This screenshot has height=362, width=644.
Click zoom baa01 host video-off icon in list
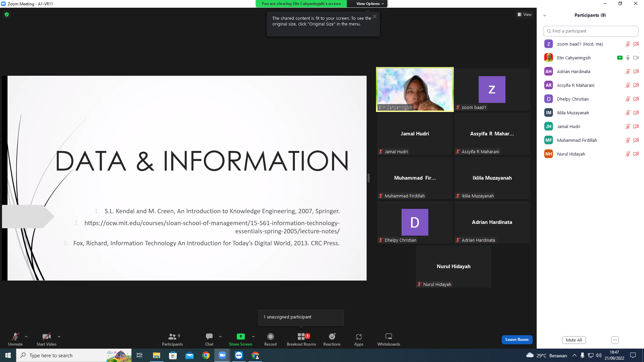click(636, 44)
